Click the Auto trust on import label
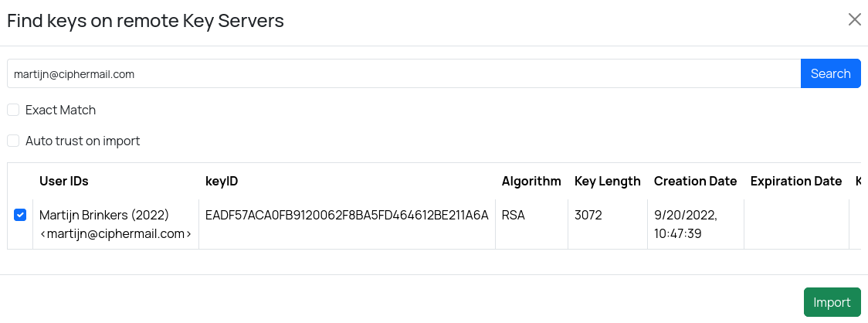 click(x=83, y=141)
